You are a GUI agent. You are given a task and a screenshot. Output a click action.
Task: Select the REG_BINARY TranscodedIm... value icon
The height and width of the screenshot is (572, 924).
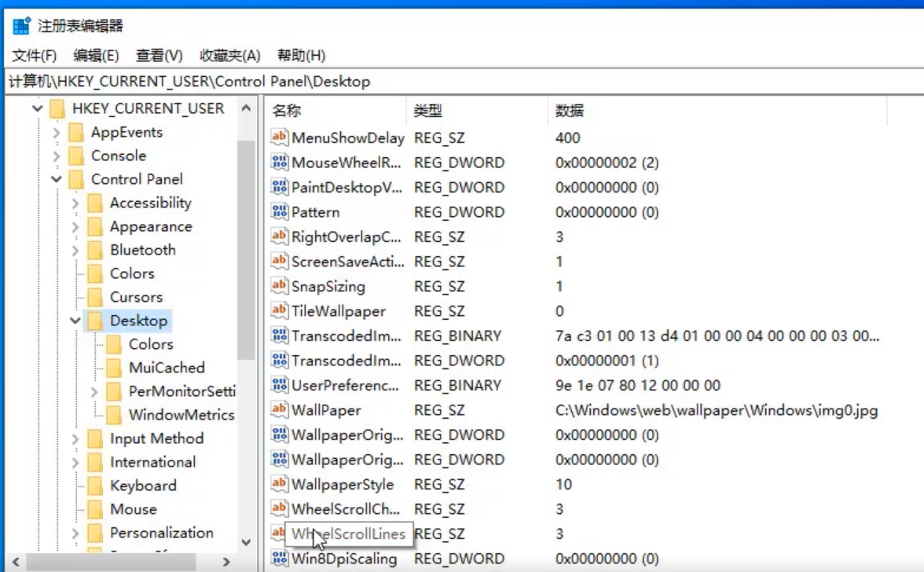(x=280, y=335)
